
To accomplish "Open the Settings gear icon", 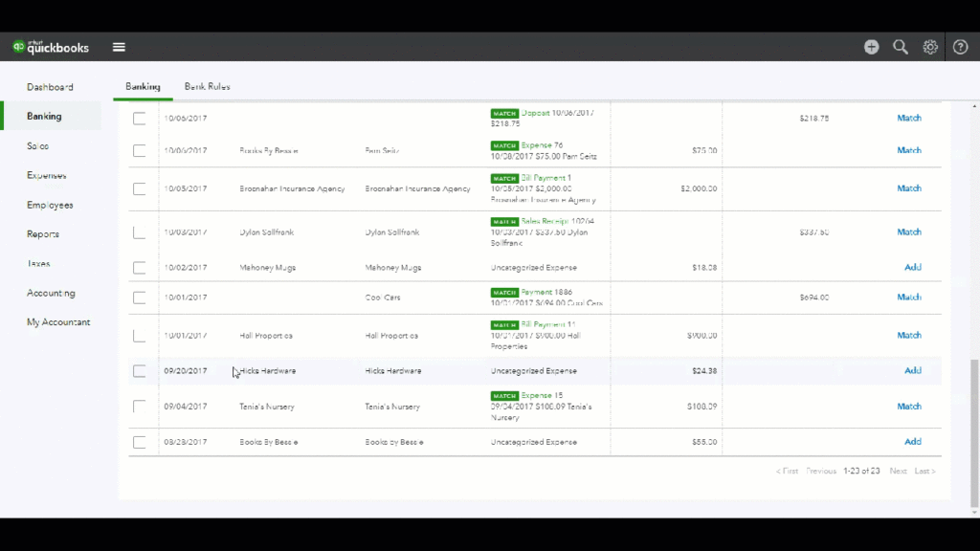I will (x=930, y=46).
